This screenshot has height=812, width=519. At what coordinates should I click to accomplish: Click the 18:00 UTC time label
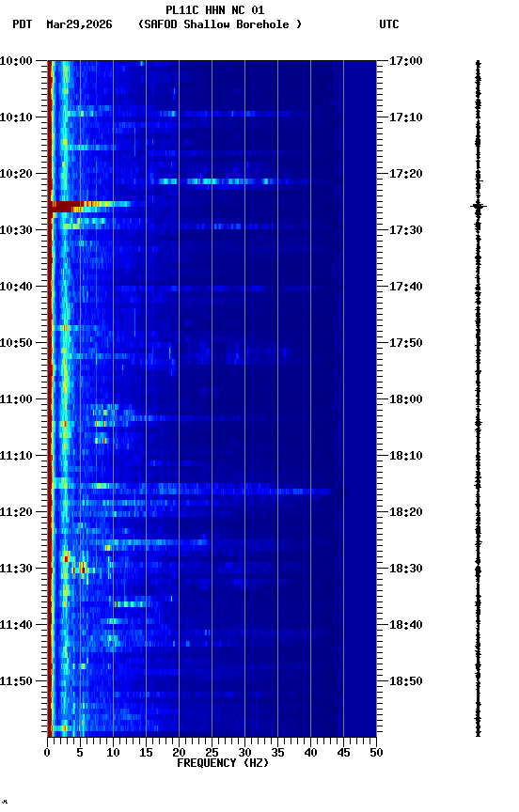[x=406, y=399]
